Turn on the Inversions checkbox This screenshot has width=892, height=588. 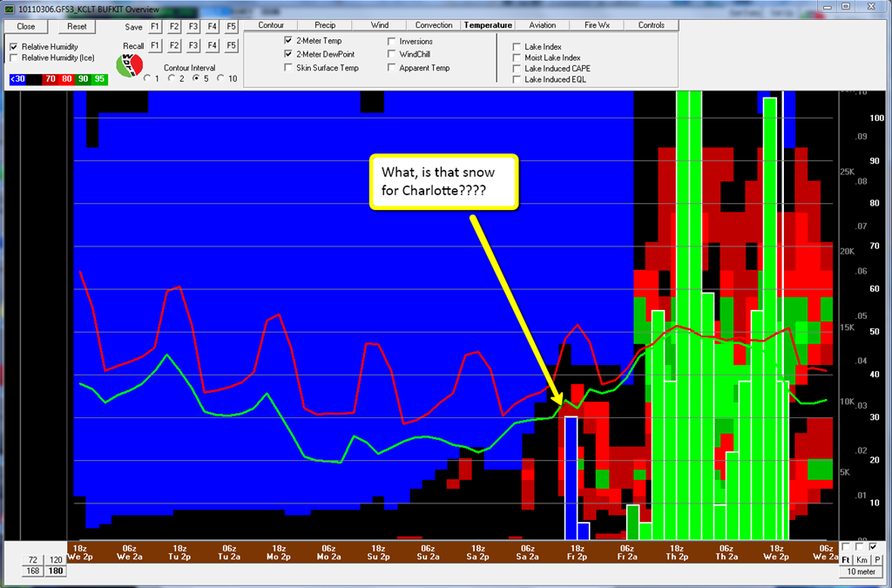[x=391, y=41]
